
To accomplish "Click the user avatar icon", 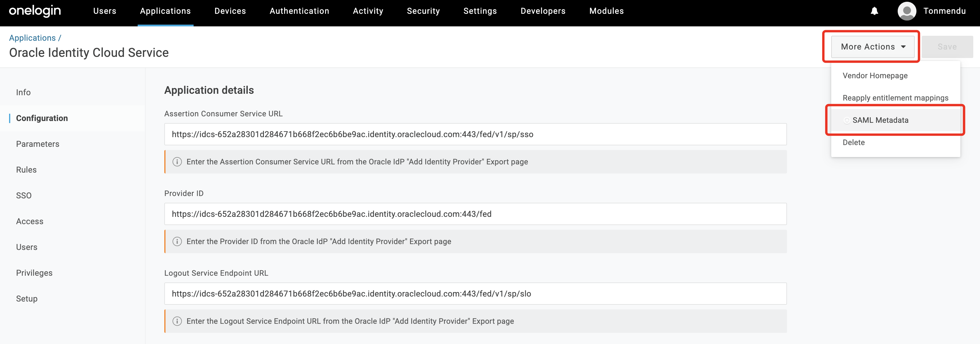I will (906, 11).
